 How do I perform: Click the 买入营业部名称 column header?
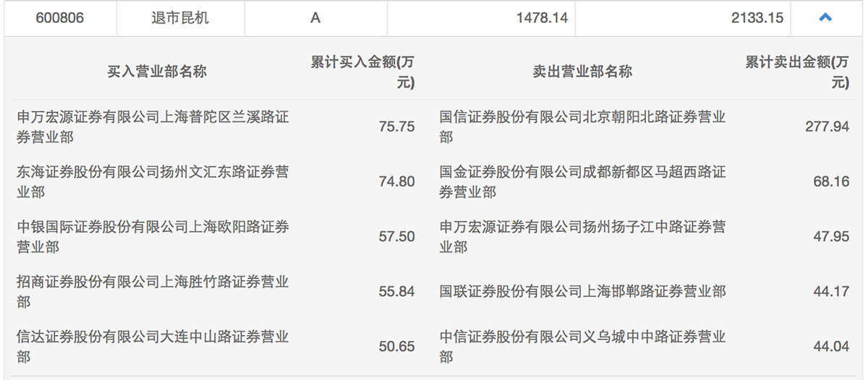[x=157, y=72]
